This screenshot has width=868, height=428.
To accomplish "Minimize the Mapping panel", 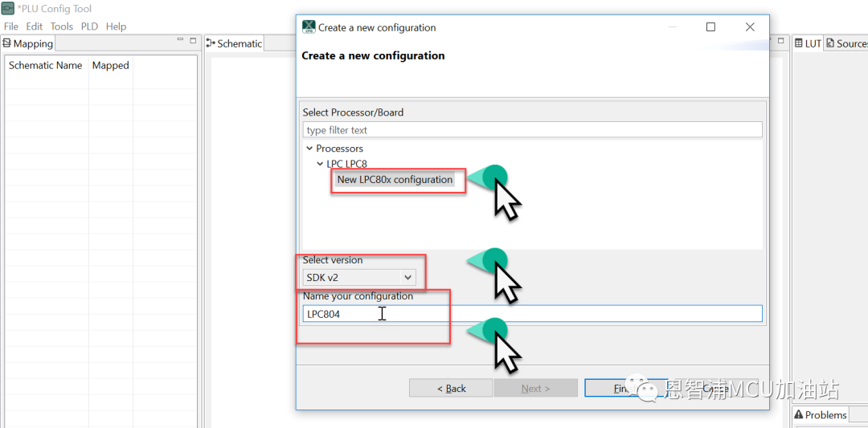I will coord(181,40).
